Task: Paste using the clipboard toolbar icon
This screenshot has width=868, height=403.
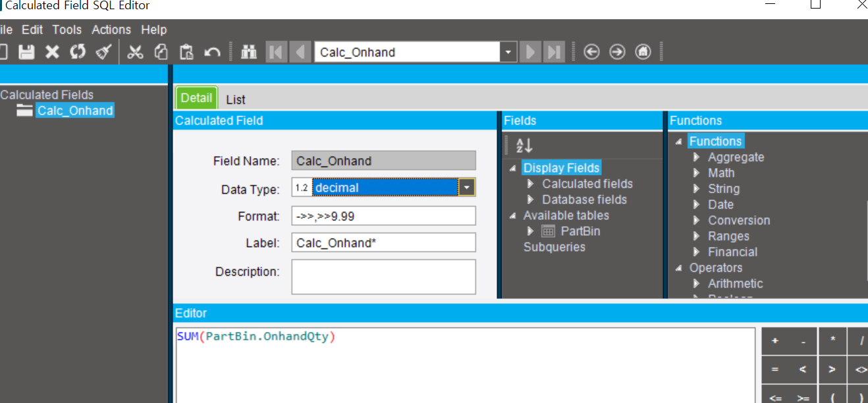Action: 187,52
